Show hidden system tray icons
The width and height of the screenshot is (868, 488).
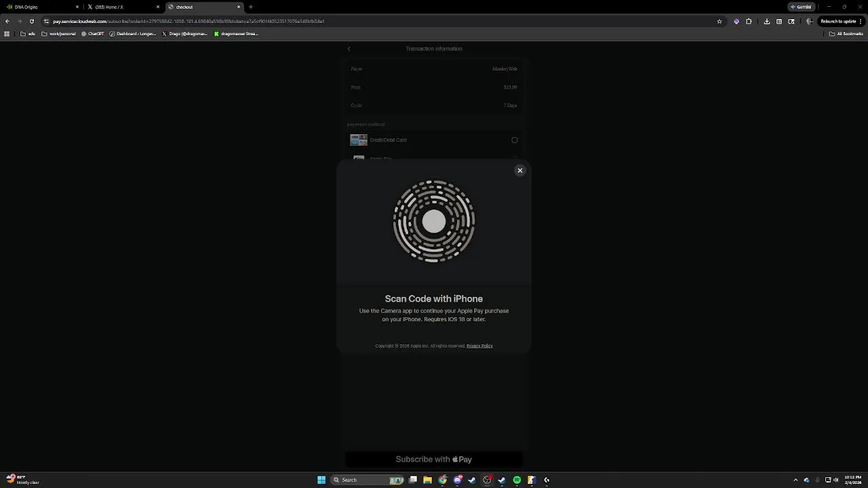pos(796,480)
